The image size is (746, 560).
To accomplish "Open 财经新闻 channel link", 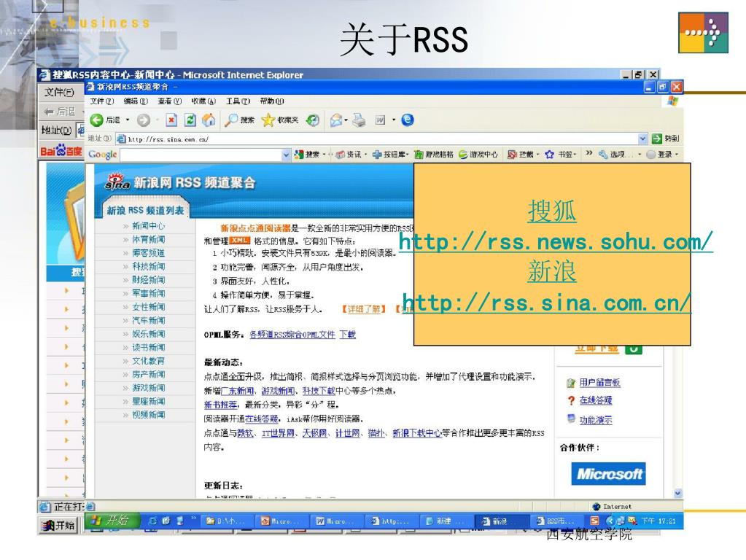I will tap(149, 280).
